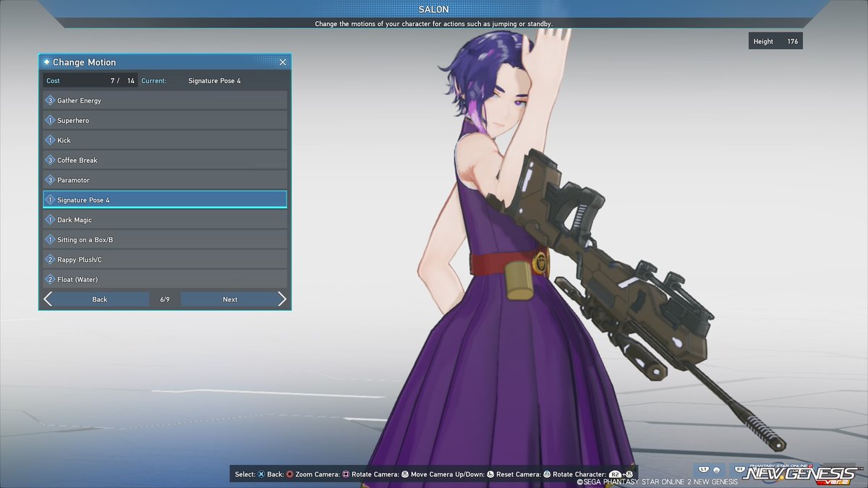
Task: Click the Move Camera Up/Down stick icon
Action: tap(490, 474)
